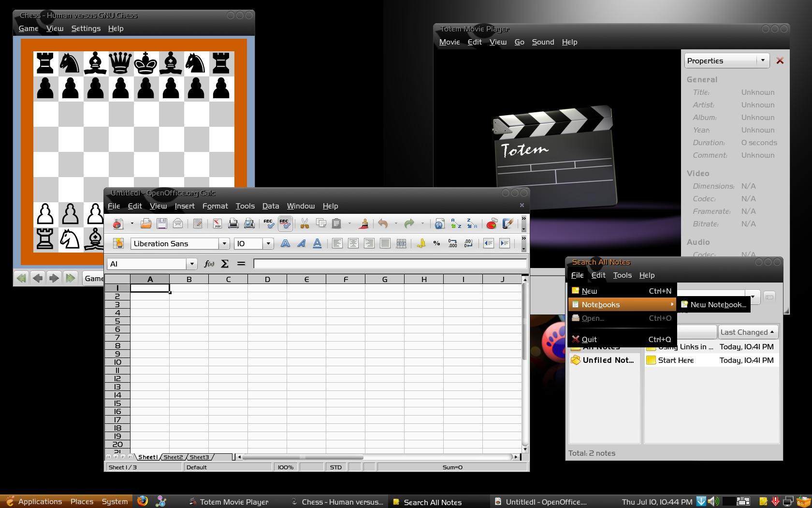Expand the Undo history dropdown arrow
This screenshot has height=508, width=812.
tap(396, 224)
